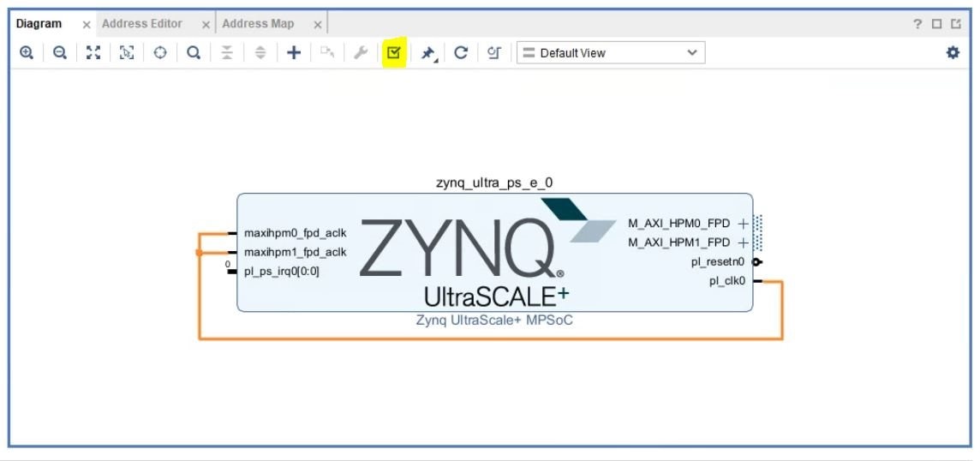Click the auto-fit selection crosshair icon
The image size is (980, 461).
click(161, 53)
